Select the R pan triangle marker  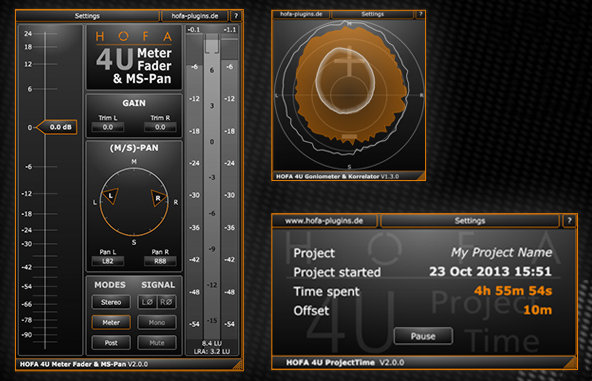point(159,198)
